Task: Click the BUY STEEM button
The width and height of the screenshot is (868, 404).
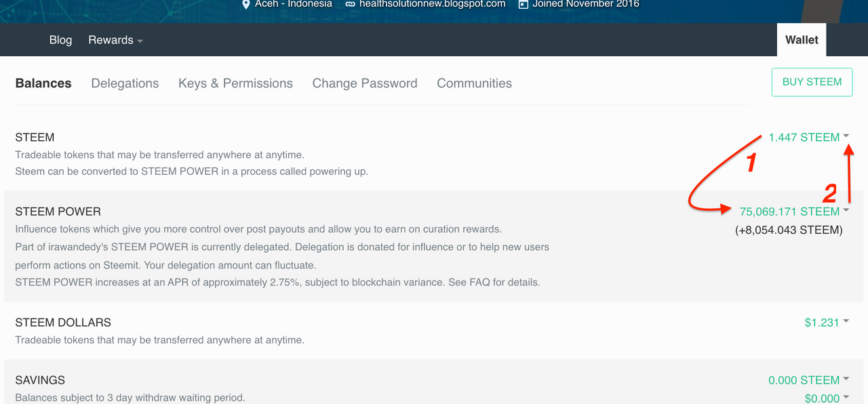Action: pos(812,82)
